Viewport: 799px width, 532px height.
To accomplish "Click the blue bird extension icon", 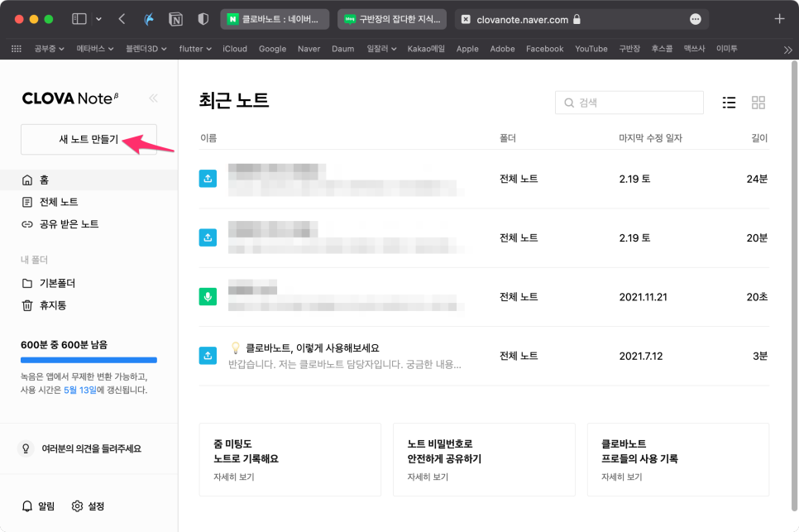I will pos(149,19).
